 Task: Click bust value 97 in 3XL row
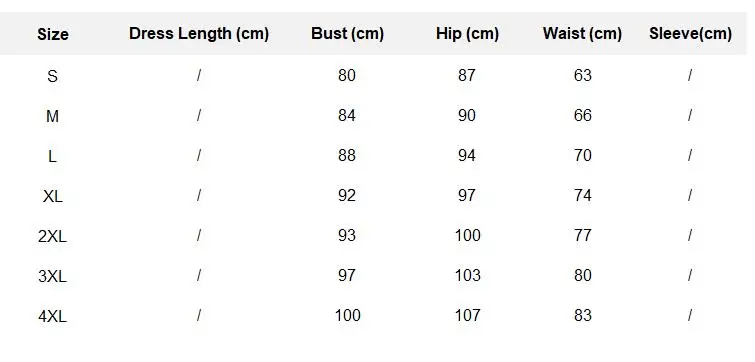(x=347, y=275)
